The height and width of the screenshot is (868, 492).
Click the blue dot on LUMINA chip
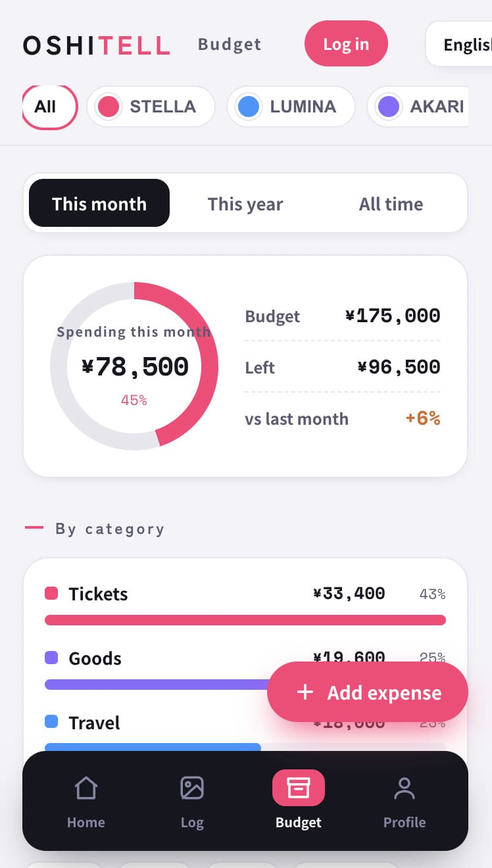point(248,107)
